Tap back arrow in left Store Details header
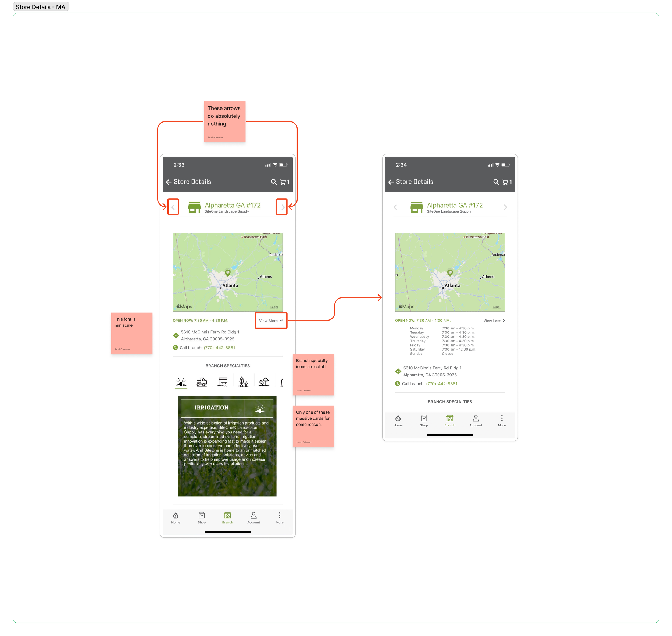 click(169, 182)
